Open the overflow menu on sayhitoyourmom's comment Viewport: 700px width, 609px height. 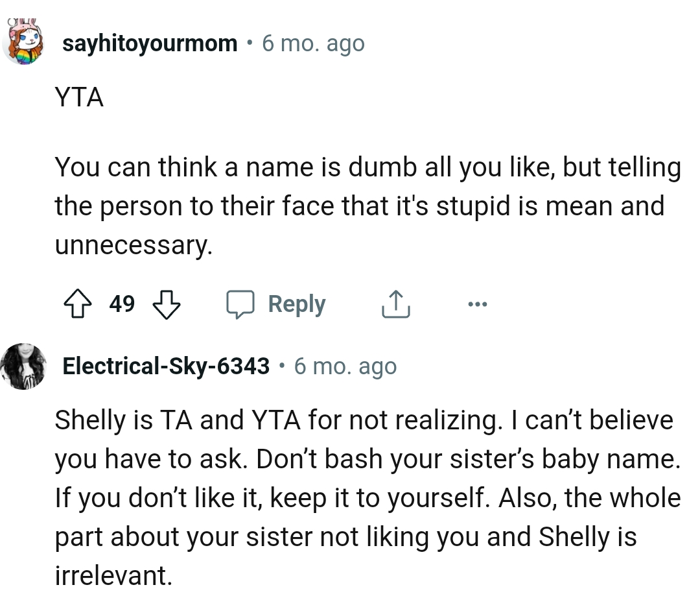pyautogui.click(x=477, y=304)
